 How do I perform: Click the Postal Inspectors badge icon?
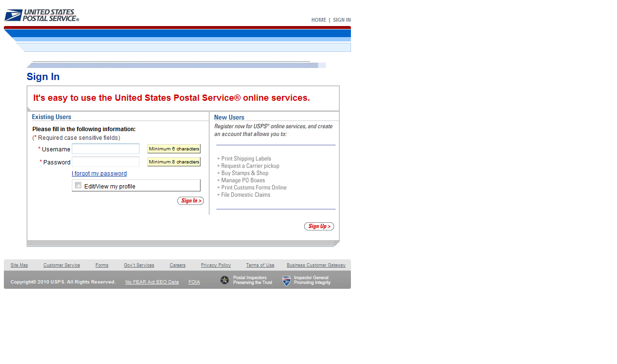tap(224, 280)
